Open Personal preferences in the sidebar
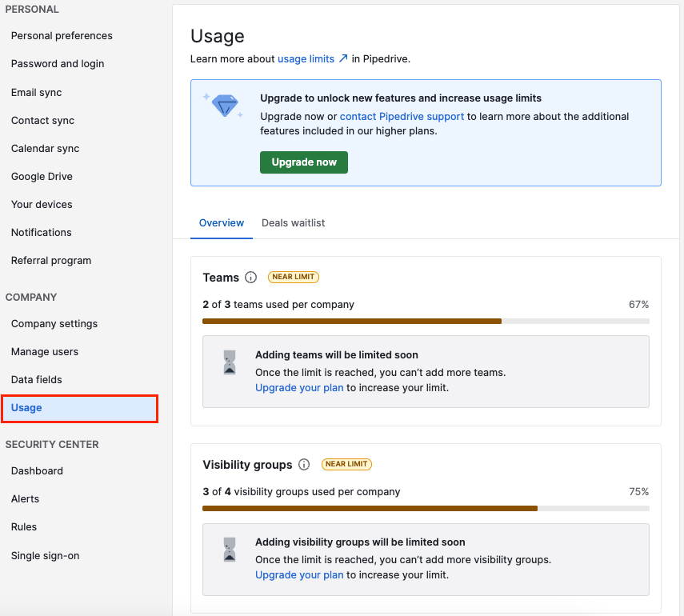This screenshot has width=684, height=616. tap(62, 35)
